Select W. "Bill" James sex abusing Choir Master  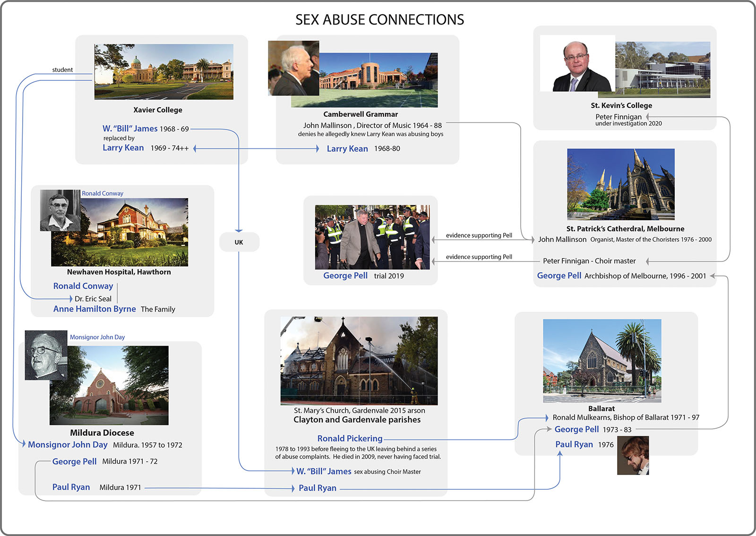[359, 471]
